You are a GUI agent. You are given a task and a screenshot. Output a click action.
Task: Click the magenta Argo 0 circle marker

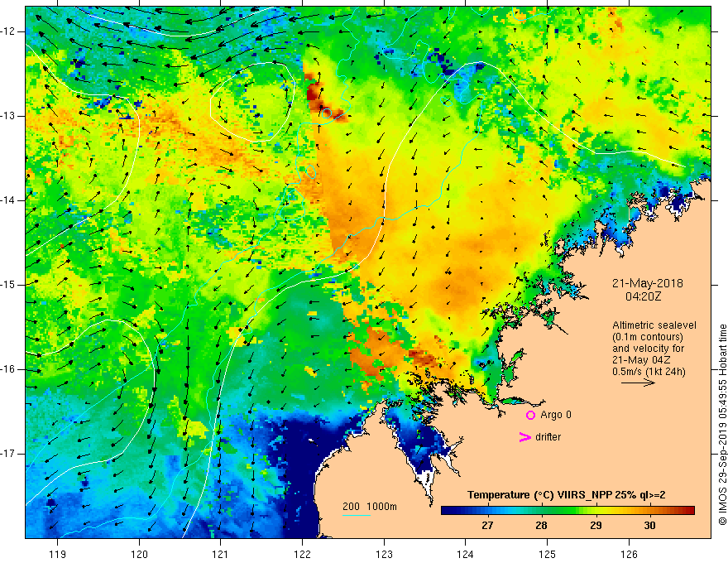pos(530,416)
